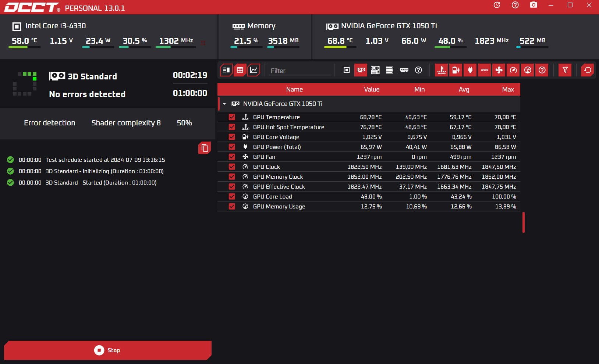Screen dimensions: 599x364
Task: Toggle the graphics card device filter
Action: (x=361, y=70)
